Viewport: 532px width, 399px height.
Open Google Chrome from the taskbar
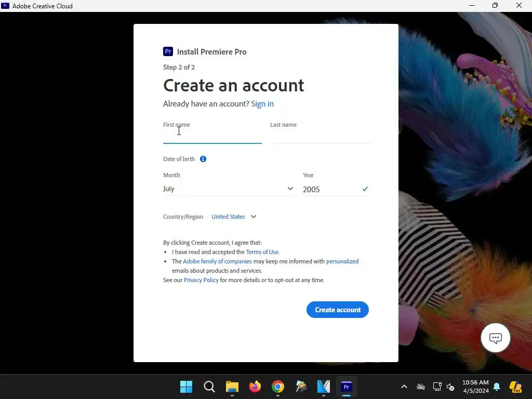(x=277, y=387)
